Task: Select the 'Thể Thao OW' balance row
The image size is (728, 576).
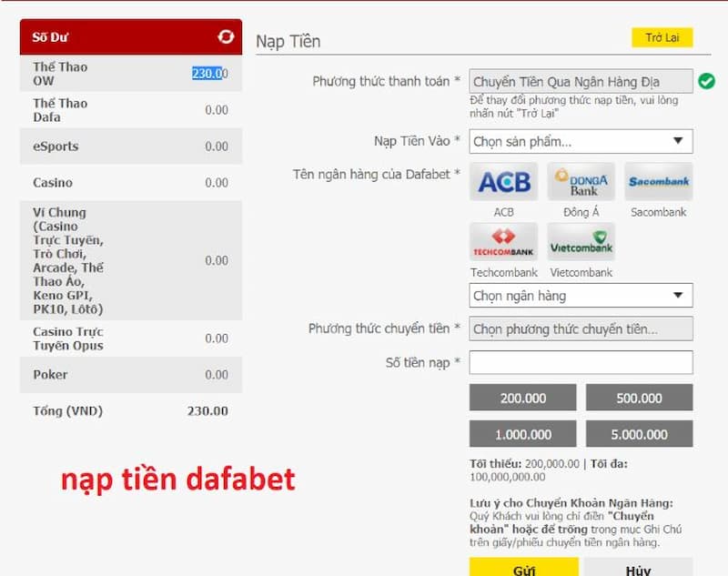Action: [x=130, y=74]
